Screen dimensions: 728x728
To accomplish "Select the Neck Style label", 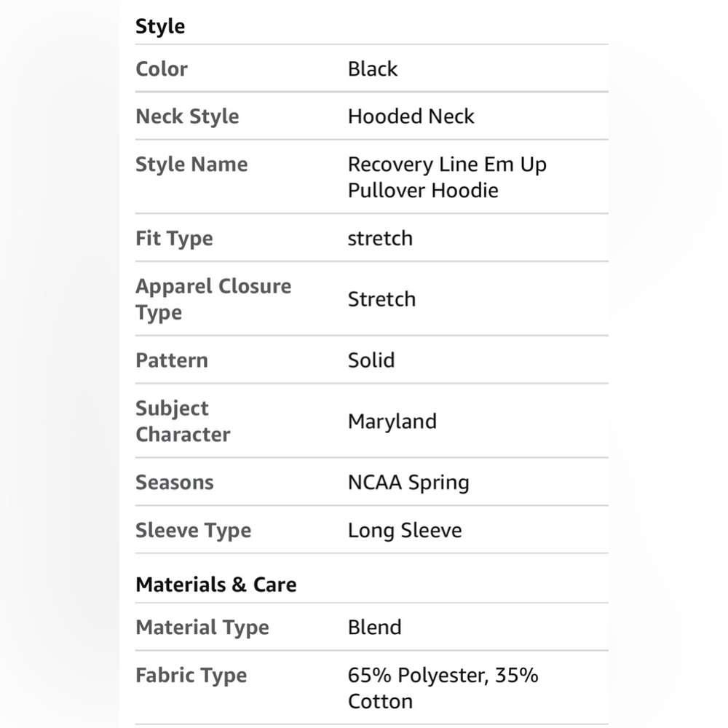I will (187, 116).
